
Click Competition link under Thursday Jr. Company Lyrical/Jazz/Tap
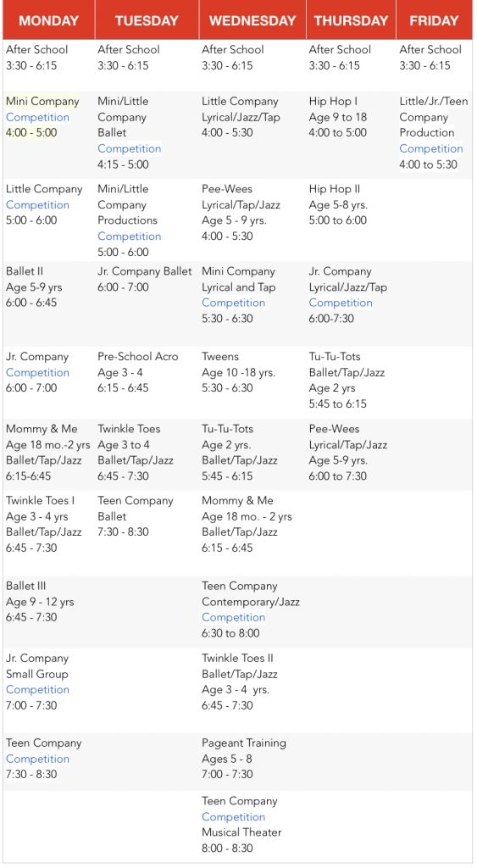341,303
